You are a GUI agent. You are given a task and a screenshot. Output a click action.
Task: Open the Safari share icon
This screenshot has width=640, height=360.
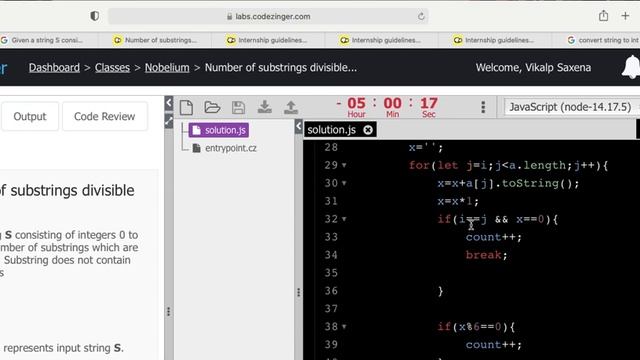[x=603, y=16]
